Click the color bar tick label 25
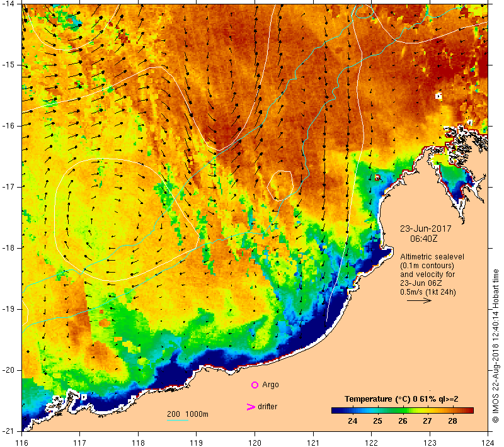Image resolution: width=504 pixels, height=447 pixels. pos(377,421)
